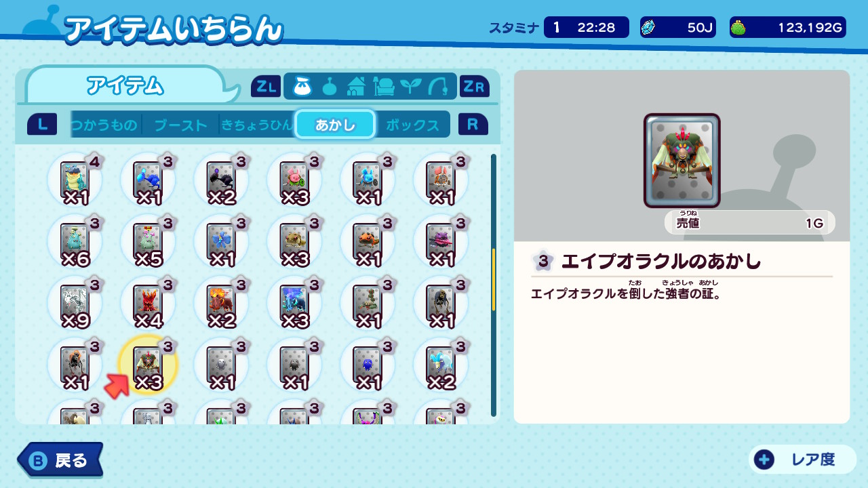Click the ZL shoulder button icon
This screenshot has width=868, height=488.
coord(266,86)
